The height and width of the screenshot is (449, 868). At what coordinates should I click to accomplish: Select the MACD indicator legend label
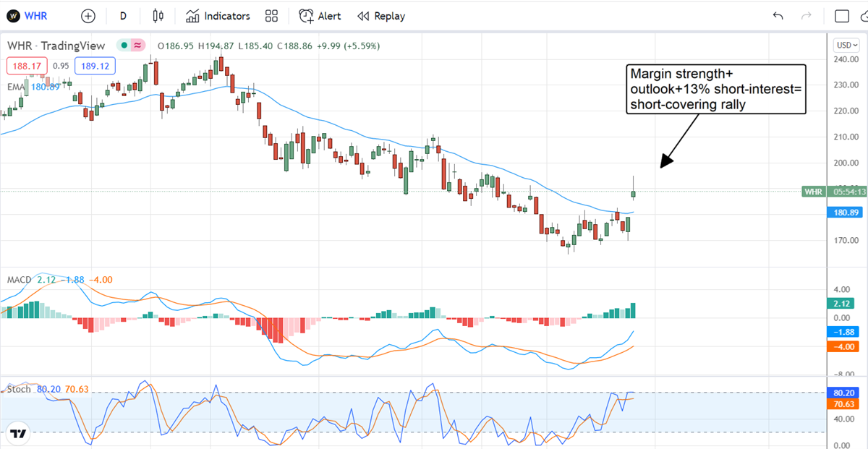click(17, 280)
